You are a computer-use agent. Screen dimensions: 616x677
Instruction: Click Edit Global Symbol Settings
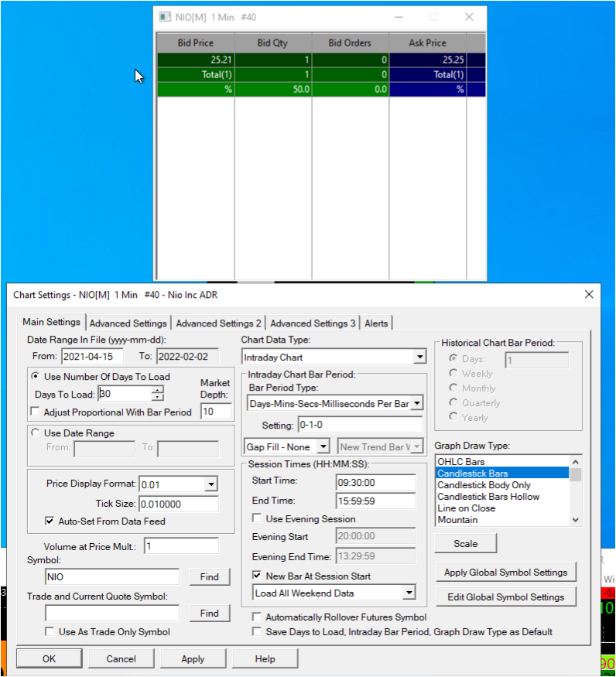coord(506,597)
